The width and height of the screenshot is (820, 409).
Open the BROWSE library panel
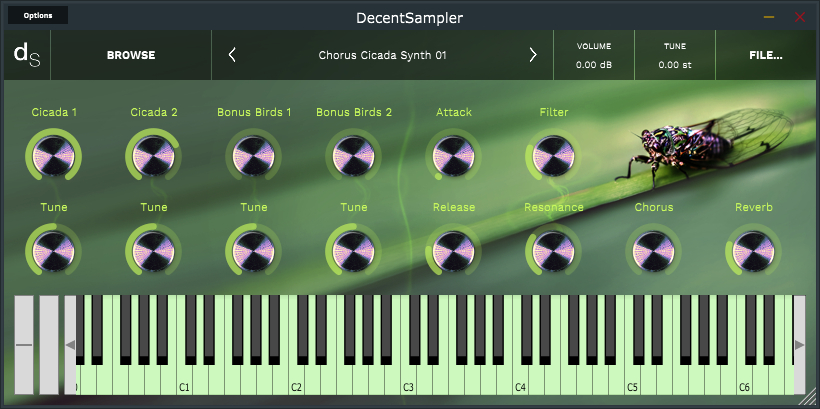(x=131, y=55)
